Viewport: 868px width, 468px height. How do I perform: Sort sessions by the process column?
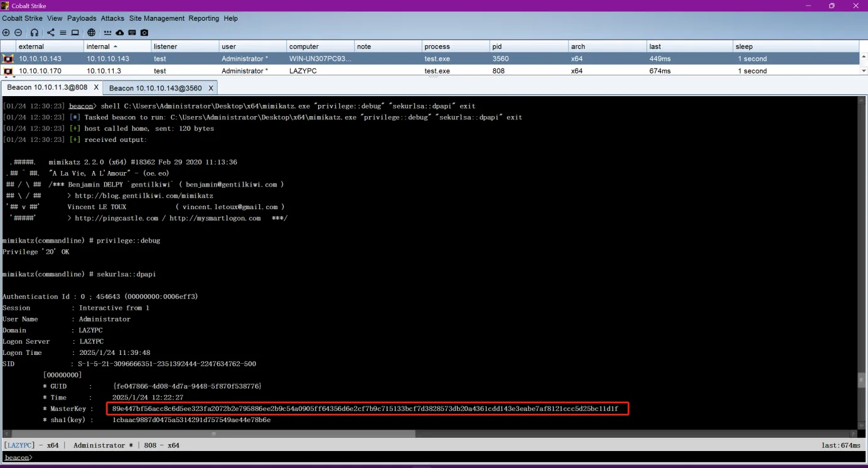(456, 46)
